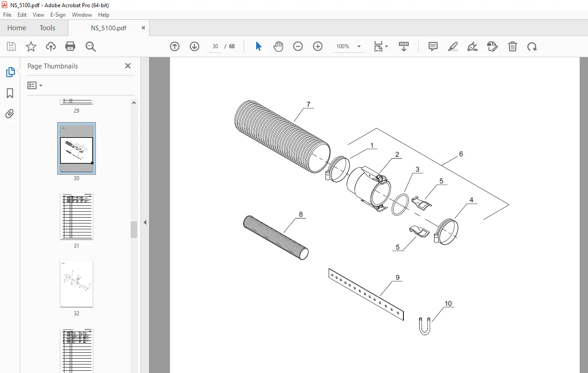
Task: Zoom out with the minus button
Action: pyautogui.click(x=298, y=46)
